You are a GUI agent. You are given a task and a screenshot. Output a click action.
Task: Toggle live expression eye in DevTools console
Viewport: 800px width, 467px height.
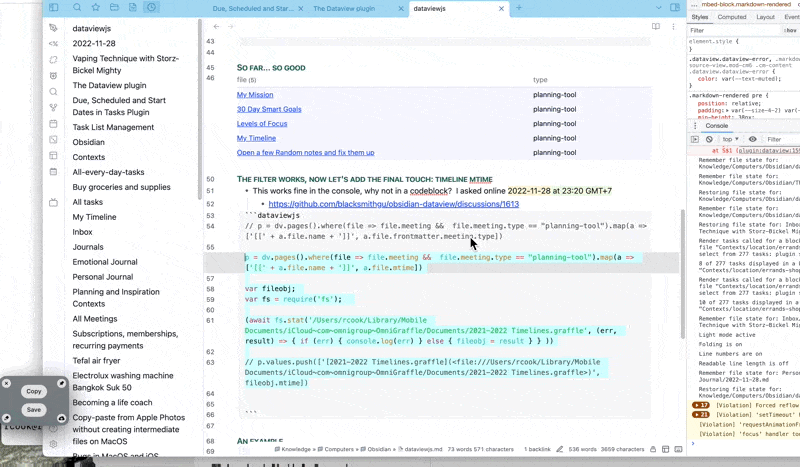click(753, 139)
